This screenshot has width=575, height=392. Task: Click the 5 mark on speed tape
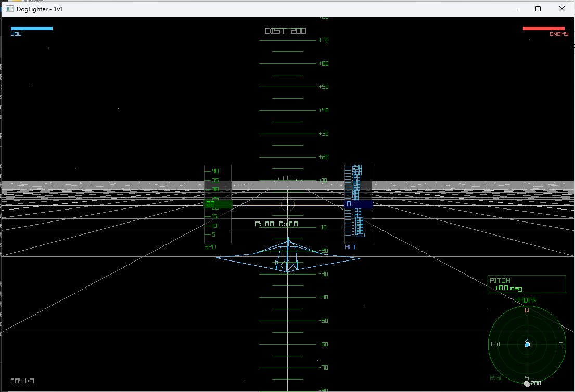pyautogui.click(x=213, y=234)
